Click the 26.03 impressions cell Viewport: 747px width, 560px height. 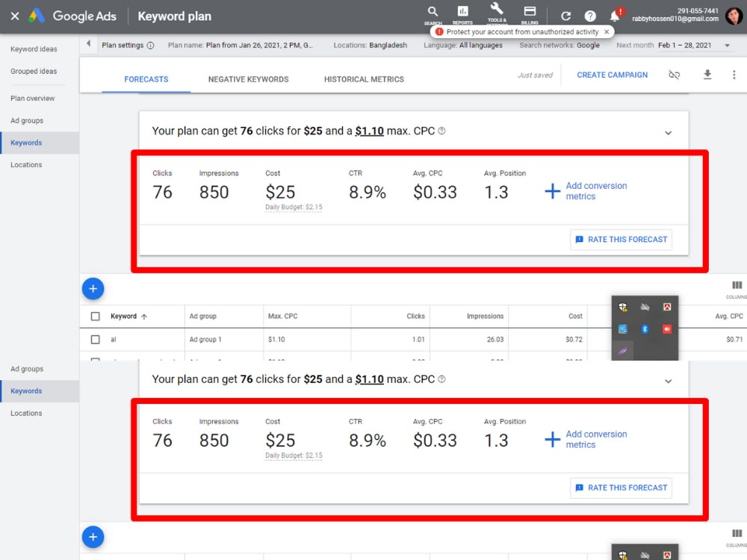[495, 340]
